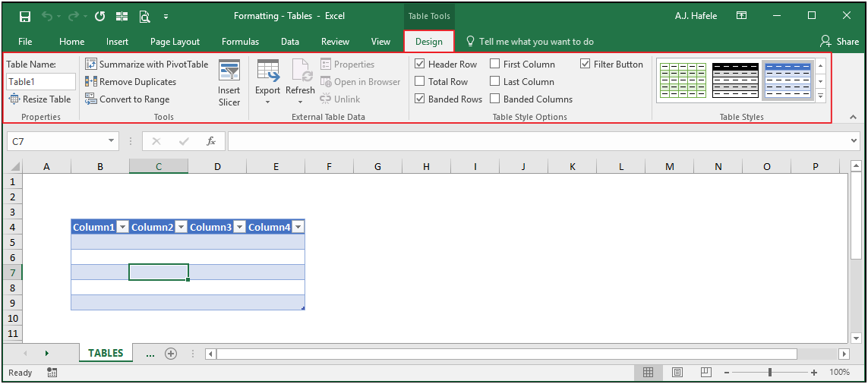Click the zoom out minus icon
This screenshot has width=868, height=384.
[x=728, y=373]
